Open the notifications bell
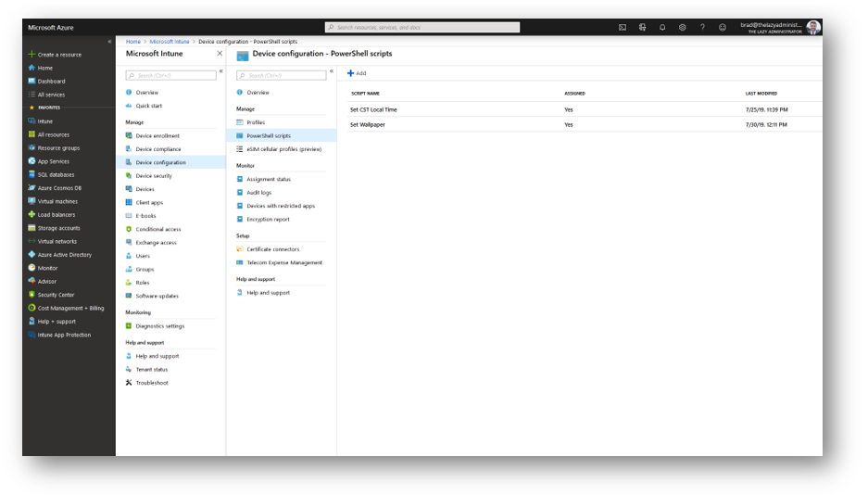The image size is (868, 495). click(x=662, y=27)
